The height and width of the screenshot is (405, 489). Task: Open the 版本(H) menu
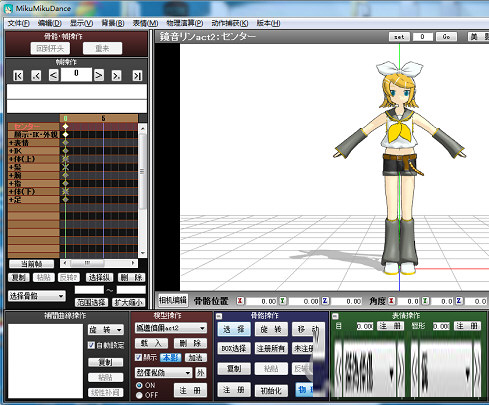[x=268, y=23]
